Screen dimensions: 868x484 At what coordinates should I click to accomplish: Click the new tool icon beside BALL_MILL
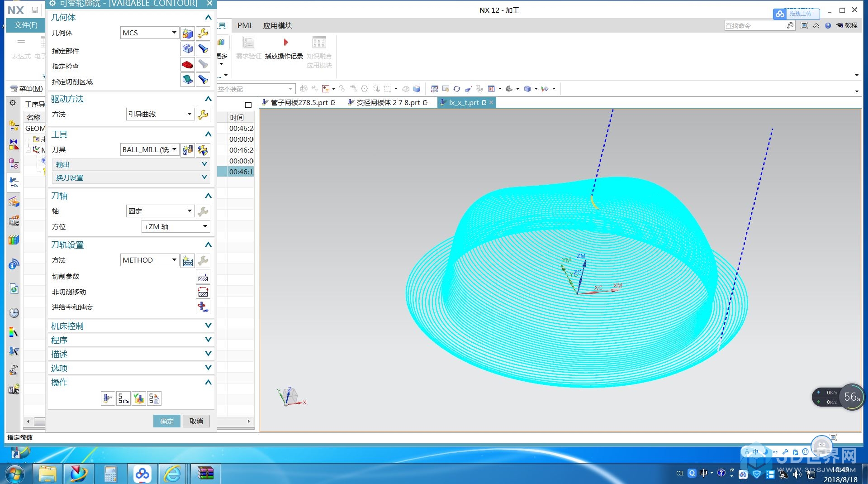click(188, 150)
